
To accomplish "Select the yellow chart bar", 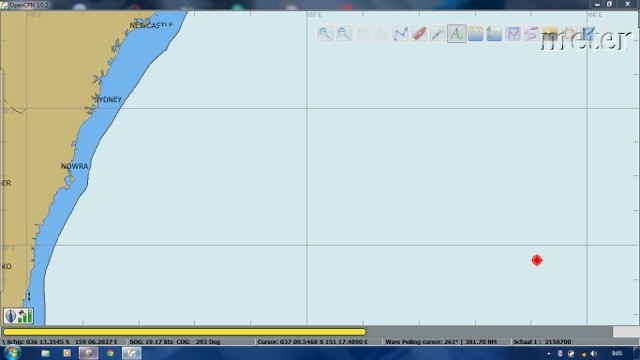I will (184, 332).
